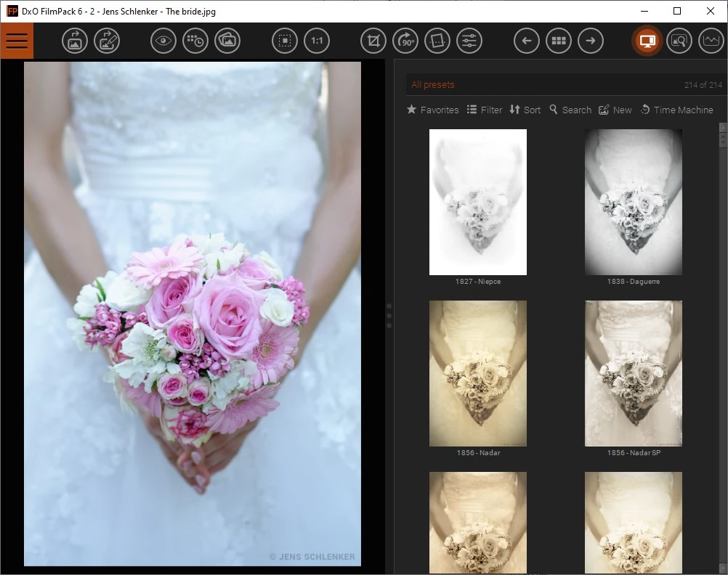Toggle the presets panel display button
This screenshot has width=728, height=575.
coord(647,41)
